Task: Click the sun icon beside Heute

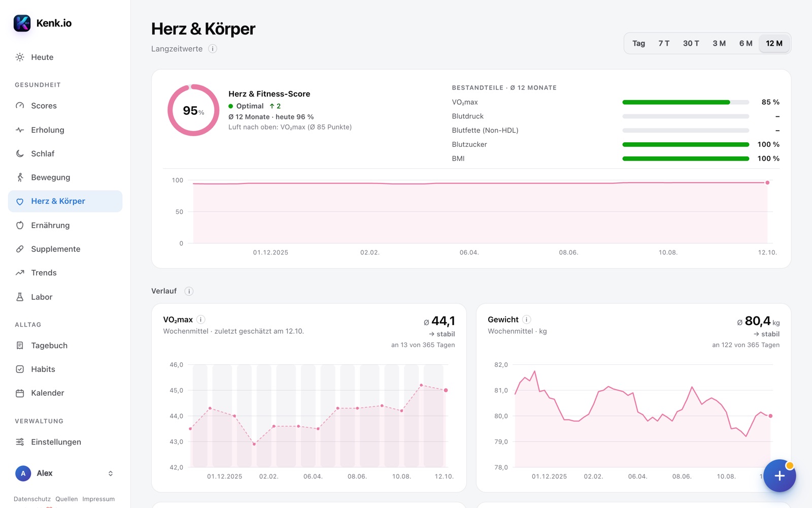Action: tap(20, 57)
